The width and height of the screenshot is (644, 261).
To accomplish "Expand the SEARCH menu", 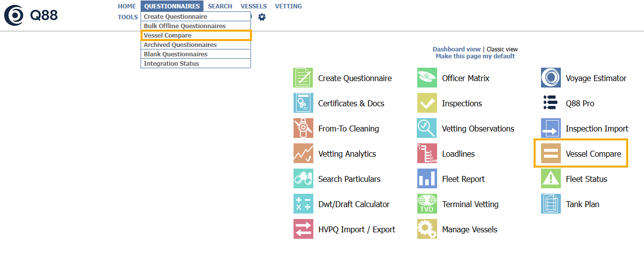I will coord(220,6).
